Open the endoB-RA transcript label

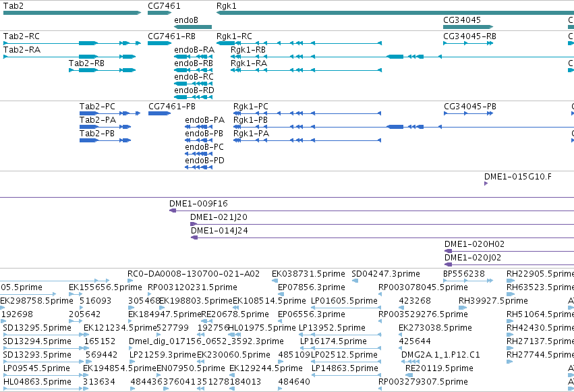click(x=194, y=50)
